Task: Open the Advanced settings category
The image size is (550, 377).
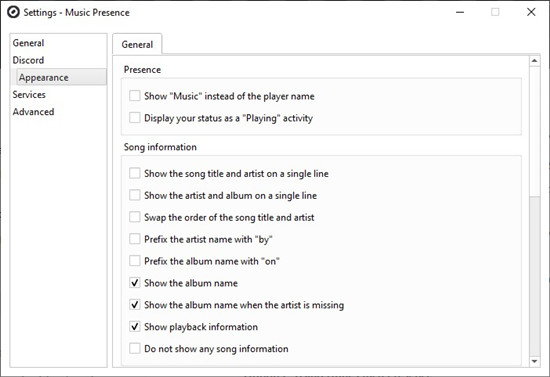Action: [x=33, y=112]
